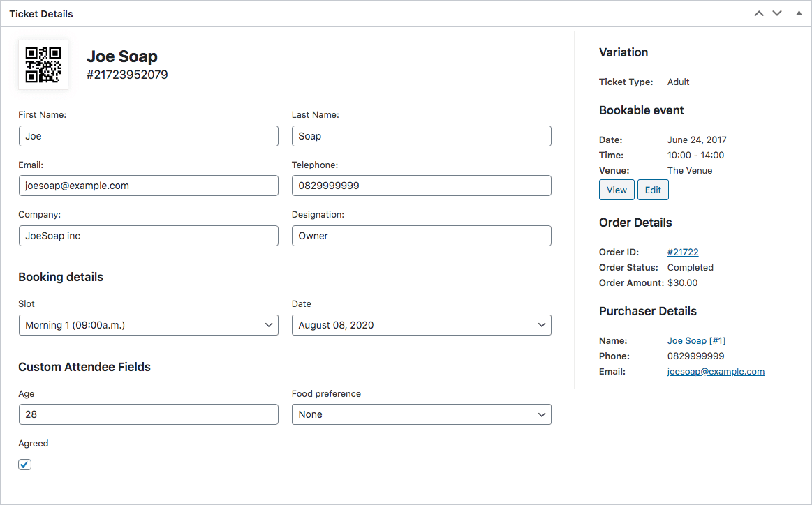
Task: Click the Variation section heading
Action: (623, 52)
